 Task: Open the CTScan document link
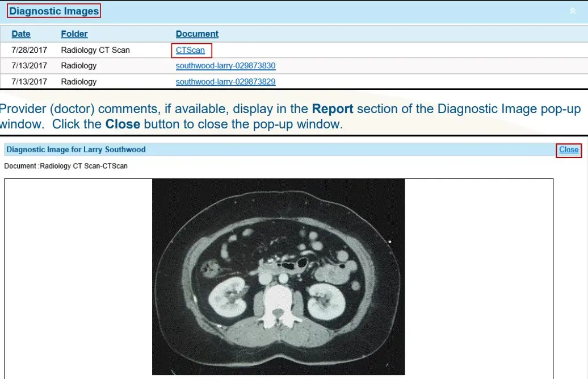tap(190, 50)
